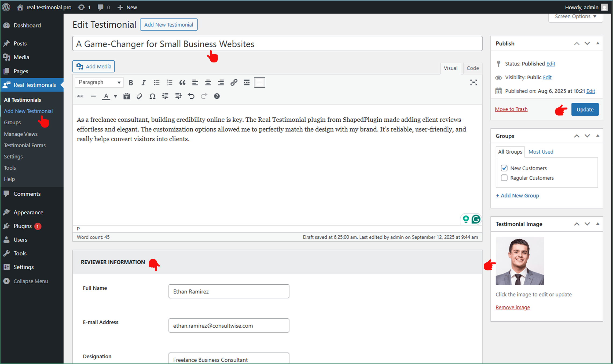Align text left
The width and height of the screenshot is (613, 364).
(x=195, y=83)
